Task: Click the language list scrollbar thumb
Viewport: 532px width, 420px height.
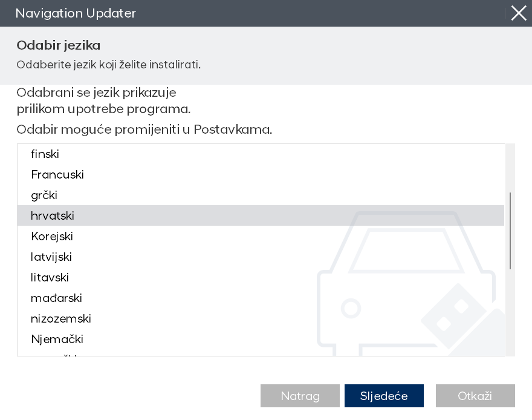Action: (510, 231)
